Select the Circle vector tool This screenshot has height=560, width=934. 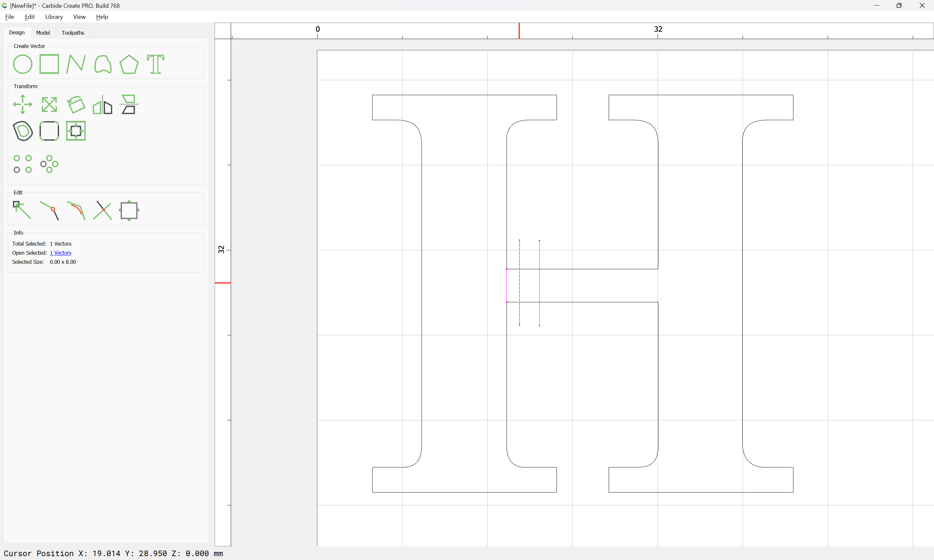pyautogui.click(x=23, y=64)
